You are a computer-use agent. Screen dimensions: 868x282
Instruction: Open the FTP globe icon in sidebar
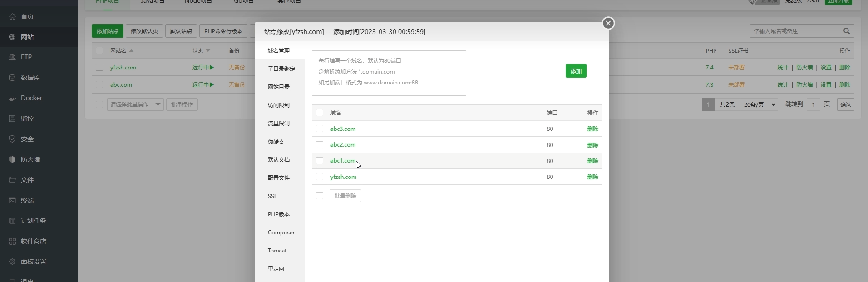click(x=12, y=57)
